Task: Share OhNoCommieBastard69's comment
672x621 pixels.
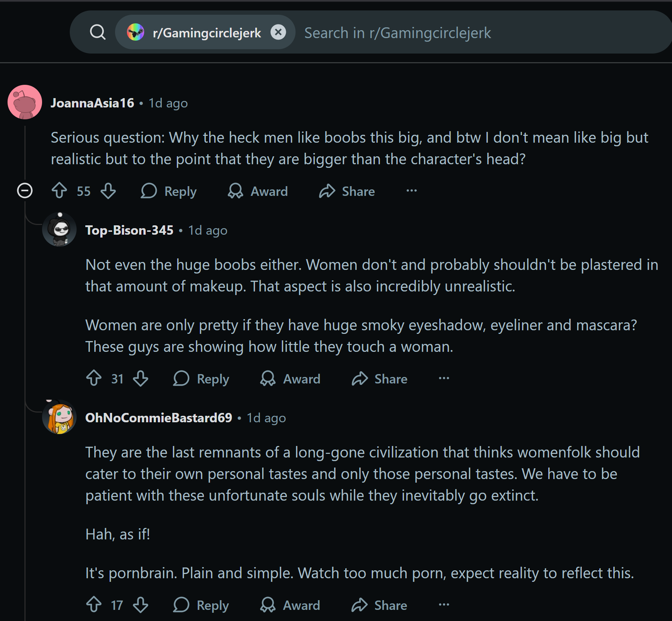Action: 379,605
